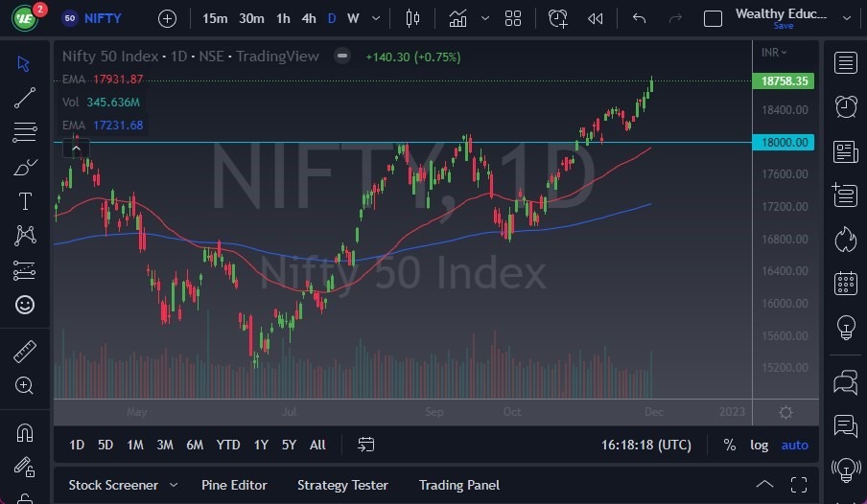Open chart settings gear icon

click(785, 412)
